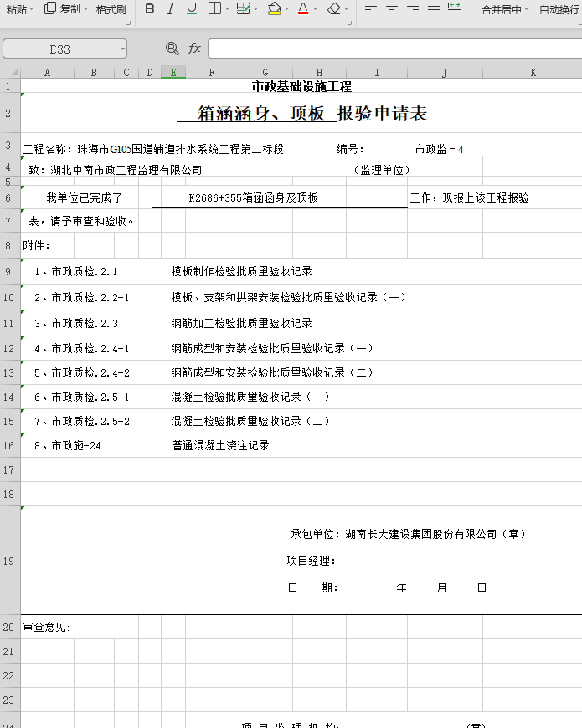Apply the yellow fill color bucket
Image resolution: width=582 pixels, height=728 pixels.
pyautogui.click(x=275, y=9)
